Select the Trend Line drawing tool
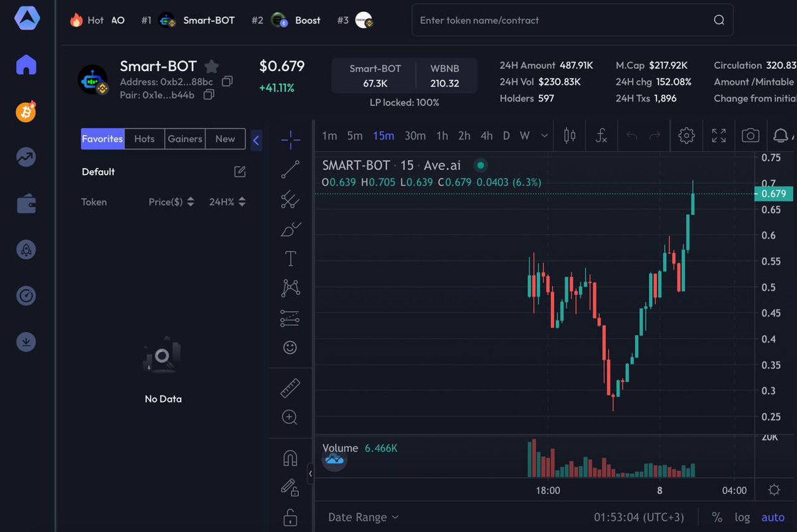Viewport: 797px width, 532px height. 290,169
